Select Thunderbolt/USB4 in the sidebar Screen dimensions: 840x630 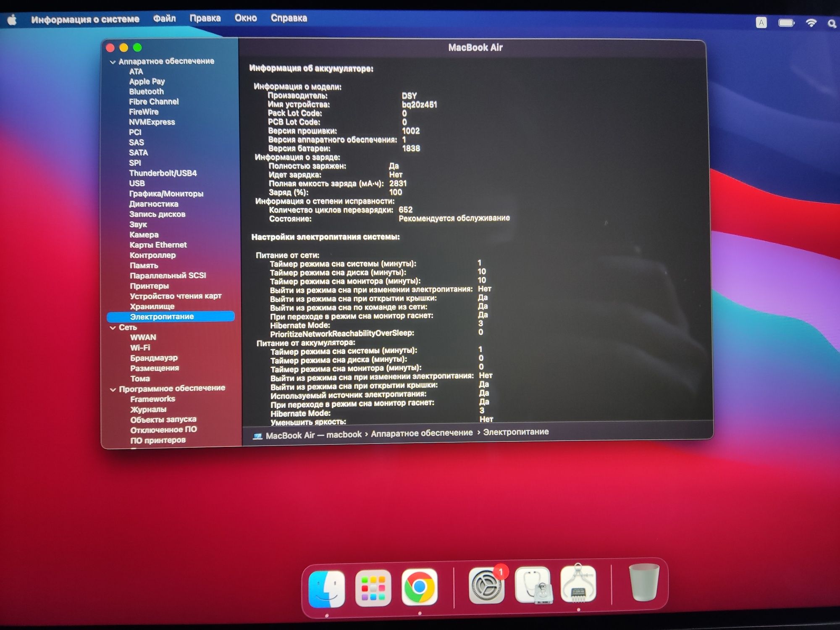[163, 173]
